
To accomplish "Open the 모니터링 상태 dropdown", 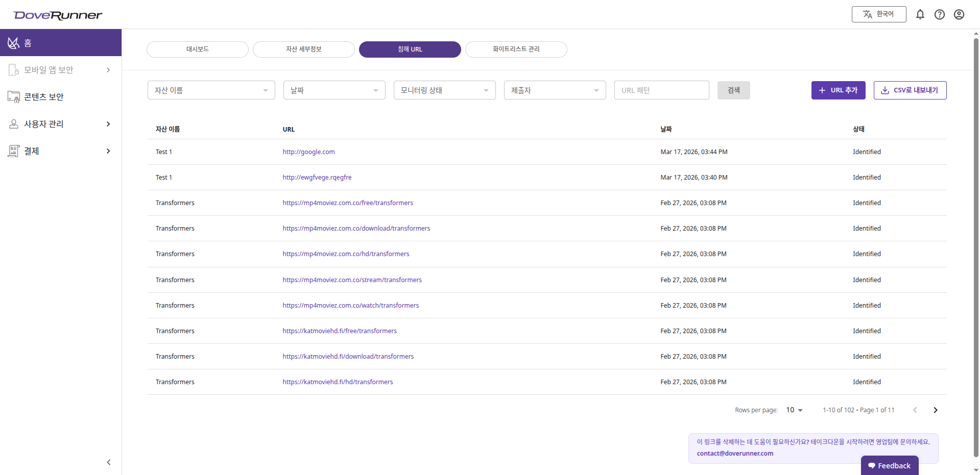I will click(444, 90).
